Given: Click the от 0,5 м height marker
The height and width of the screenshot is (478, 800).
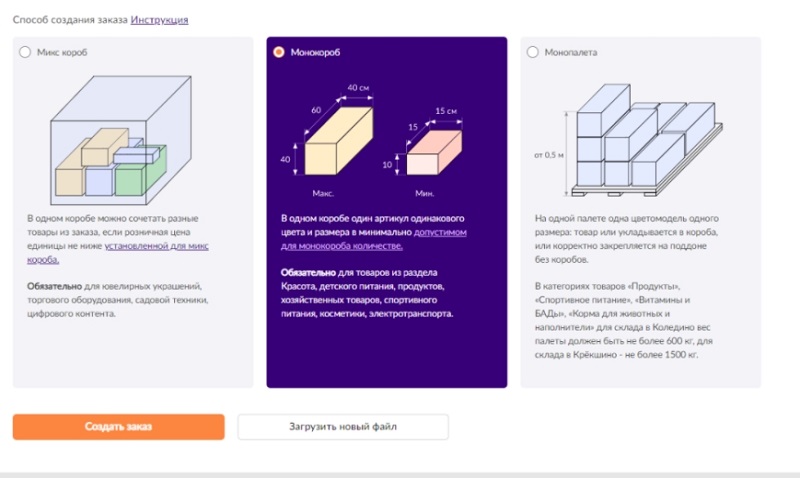Looking at the screenshot, I should point(549,155).
